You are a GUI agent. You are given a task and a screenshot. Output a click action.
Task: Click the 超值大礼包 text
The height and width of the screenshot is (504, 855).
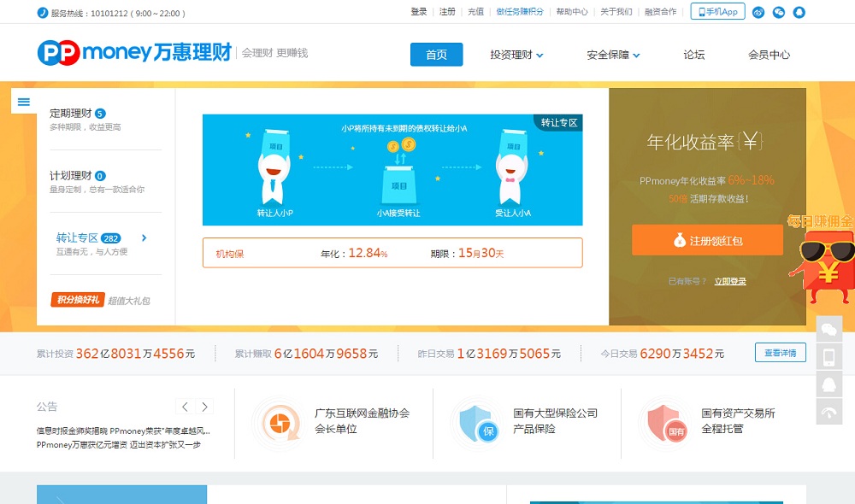pos(129,301)
